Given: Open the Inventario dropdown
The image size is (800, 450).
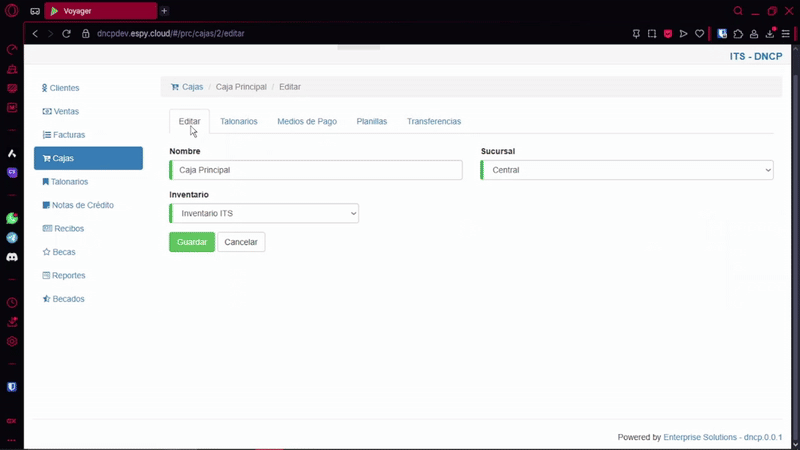Looking at the screenshot, I should (x=264, y=213).
